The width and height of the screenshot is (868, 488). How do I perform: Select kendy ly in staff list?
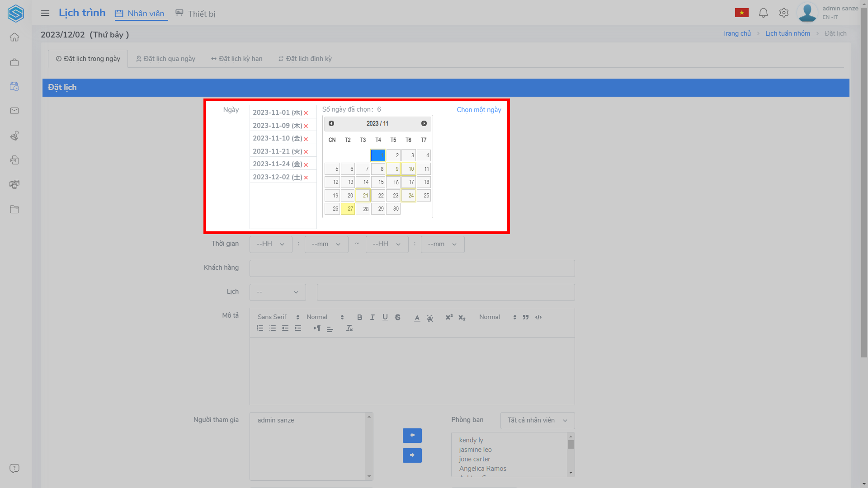point(471,440)
